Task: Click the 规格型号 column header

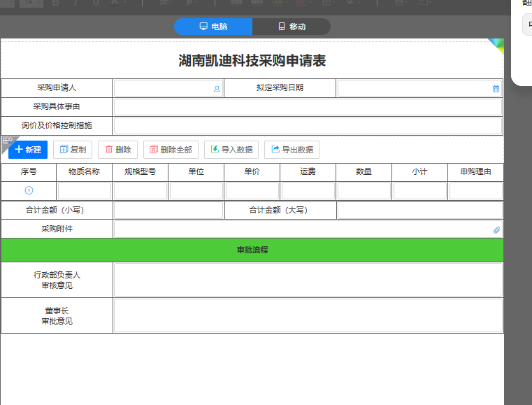Action: (140, 172)
